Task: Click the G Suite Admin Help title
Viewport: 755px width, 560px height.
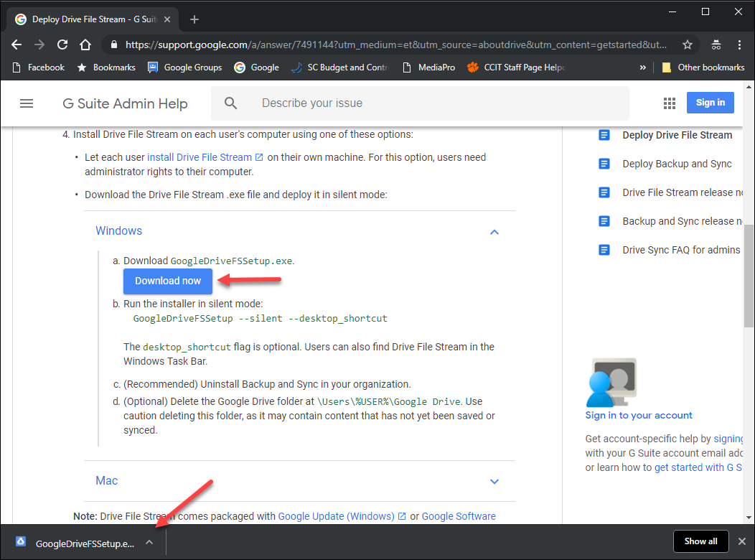Action: (125, 103)
